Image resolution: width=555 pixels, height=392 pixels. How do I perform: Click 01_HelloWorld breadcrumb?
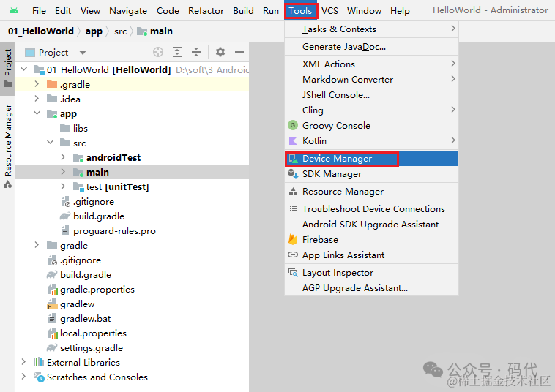point(41,31)
